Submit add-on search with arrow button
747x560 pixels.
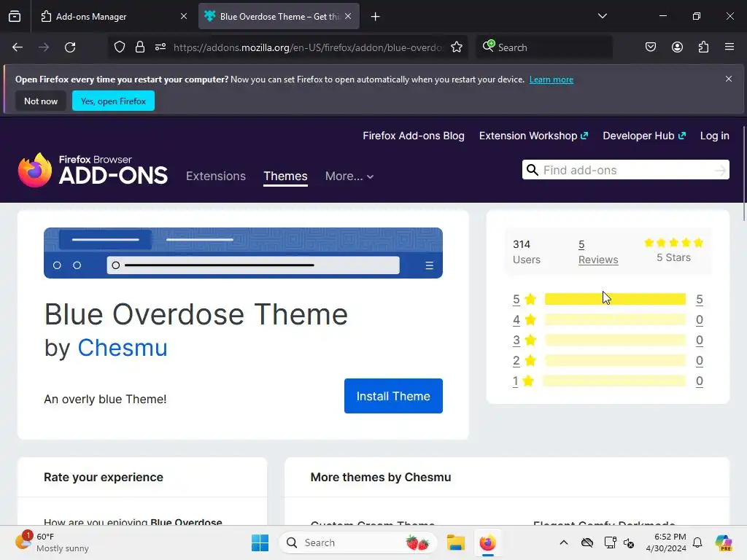721,170
